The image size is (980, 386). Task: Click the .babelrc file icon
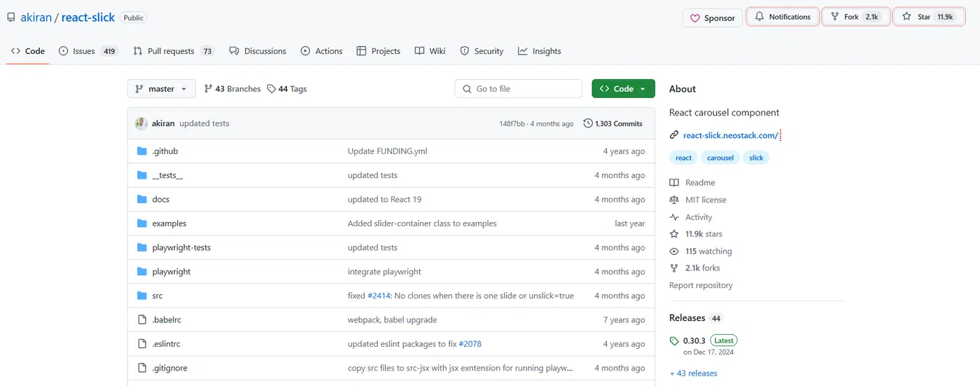[142, 319]
